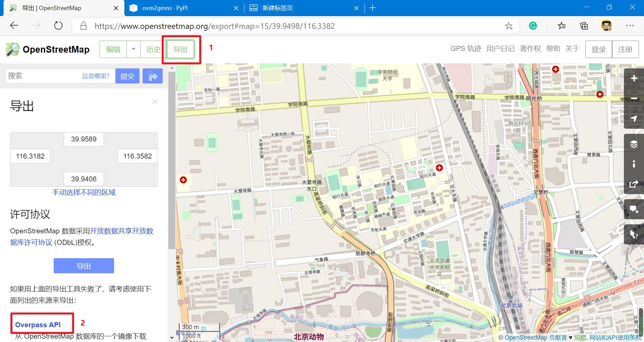
Task: Open 帮助 page
Action: pyautogui.click(x=553, y=49)
